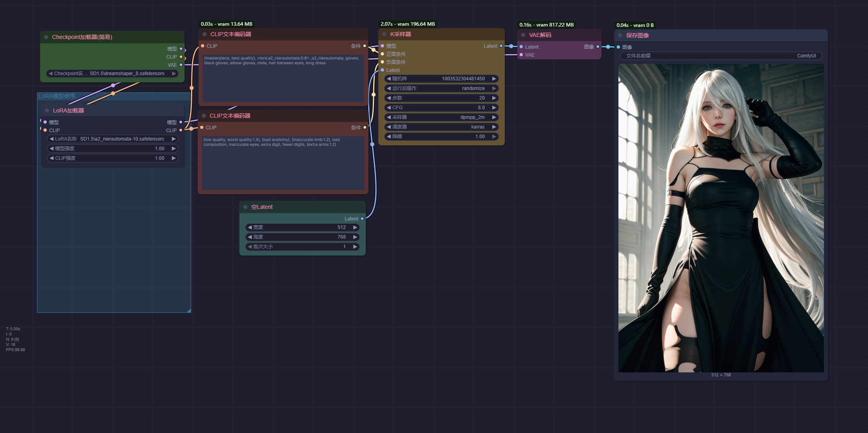Decrease 高度 value with left arrow
868x433 pixels.
[250, 237]
